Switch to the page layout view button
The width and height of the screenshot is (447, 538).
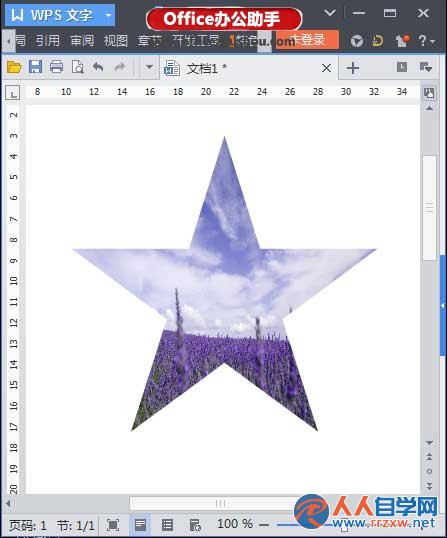(x=140, y=525)
